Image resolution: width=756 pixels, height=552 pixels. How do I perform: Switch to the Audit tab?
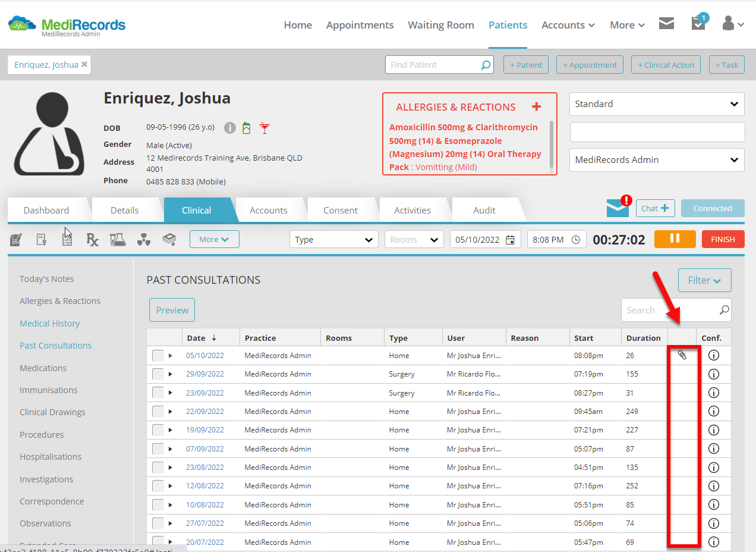tap(484, 210)
